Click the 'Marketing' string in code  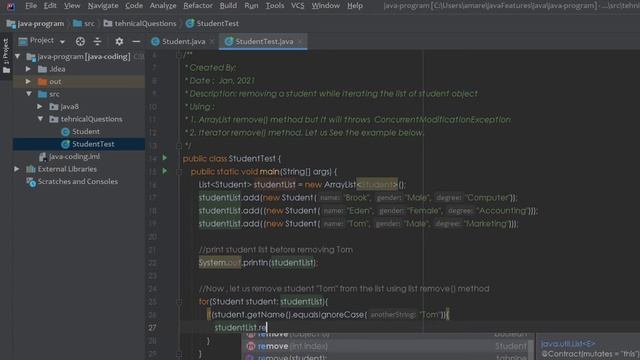[486, 224]
